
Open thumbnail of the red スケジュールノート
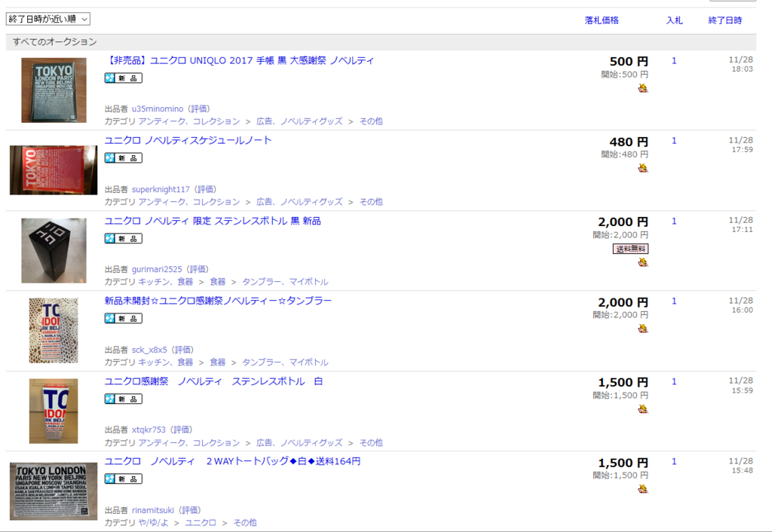pyautogui.click(x=54, y=170)
